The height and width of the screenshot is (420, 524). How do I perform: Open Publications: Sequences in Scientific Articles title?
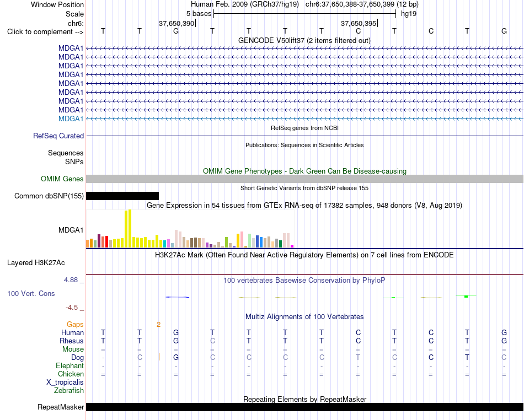click(x=304, y=145)
